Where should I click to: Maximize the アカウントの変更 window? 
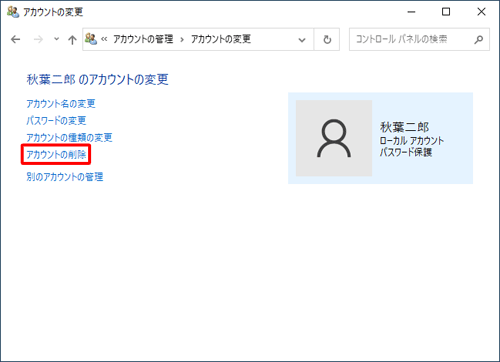pos(446,12)
